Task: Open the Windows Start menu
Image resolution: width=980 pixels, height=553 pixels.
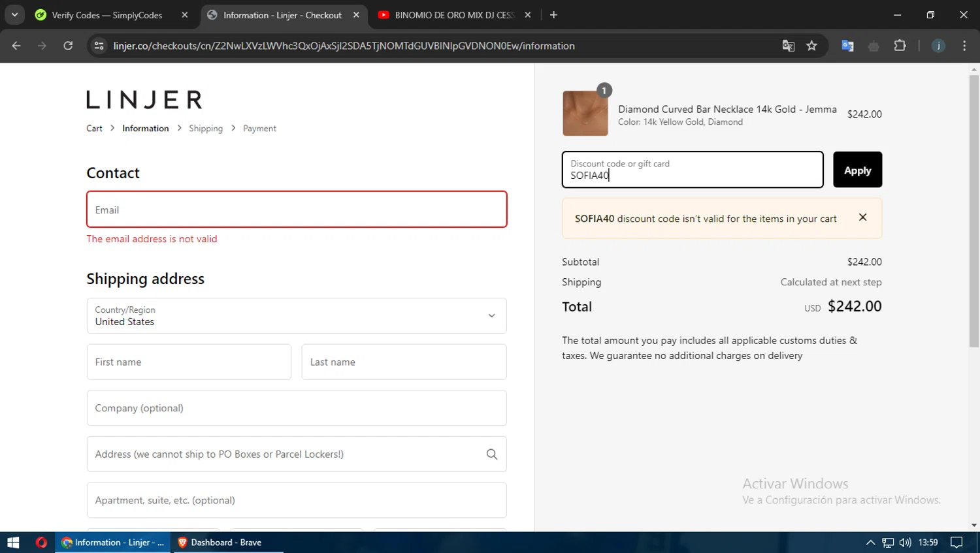Action: [13, 543]
